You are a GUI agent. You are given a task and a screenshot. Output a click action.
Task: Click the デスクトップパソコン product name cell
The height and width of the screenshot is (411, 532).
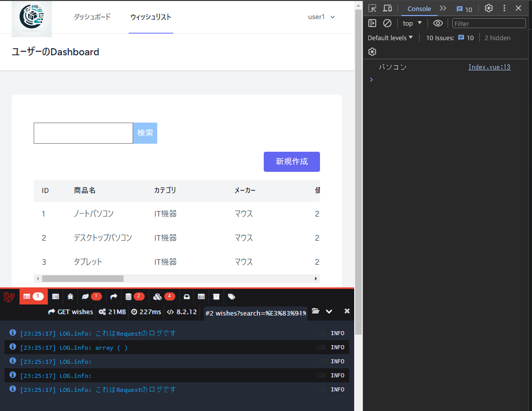point(103,238)
